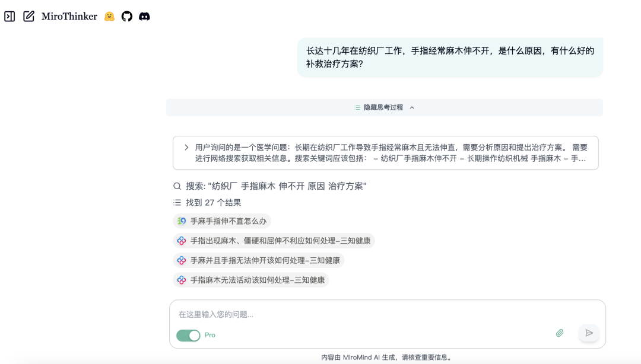
Task: Open the GitHub icon link
Action: click(x=127, y=17)
